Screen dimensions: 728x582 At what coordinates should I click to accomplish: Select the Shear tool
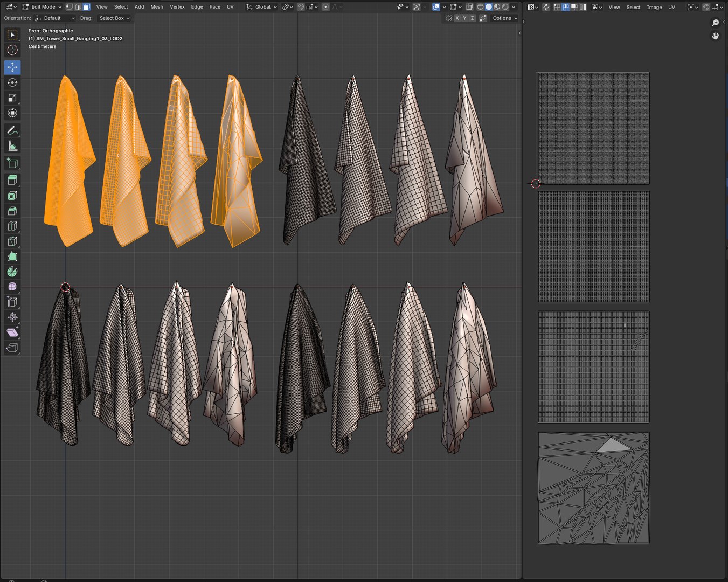tap(12, 332)
